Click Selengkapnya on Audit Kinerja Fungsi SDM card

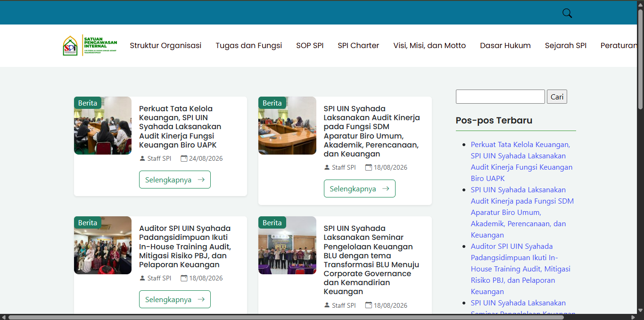(359, 189)
